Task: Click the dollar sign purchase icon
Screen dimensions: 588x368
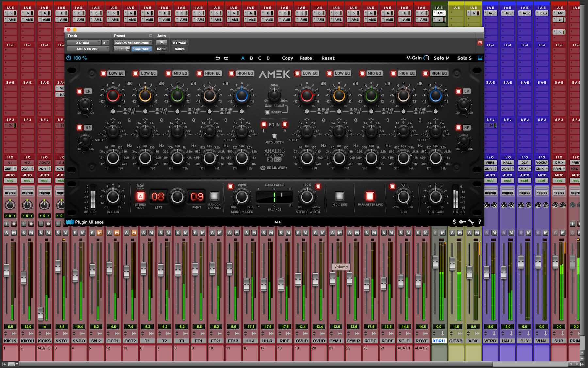Action: coord(454,222)
